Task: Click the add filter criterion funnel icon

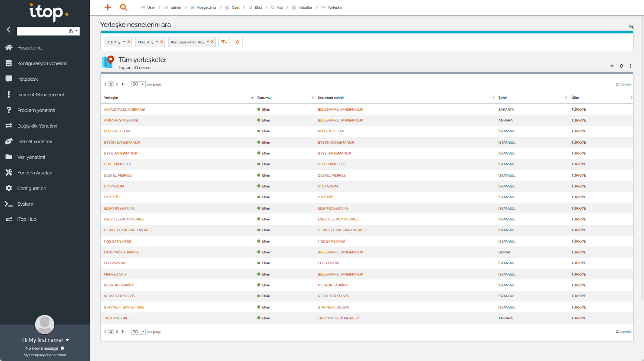Action: (224, 42)
